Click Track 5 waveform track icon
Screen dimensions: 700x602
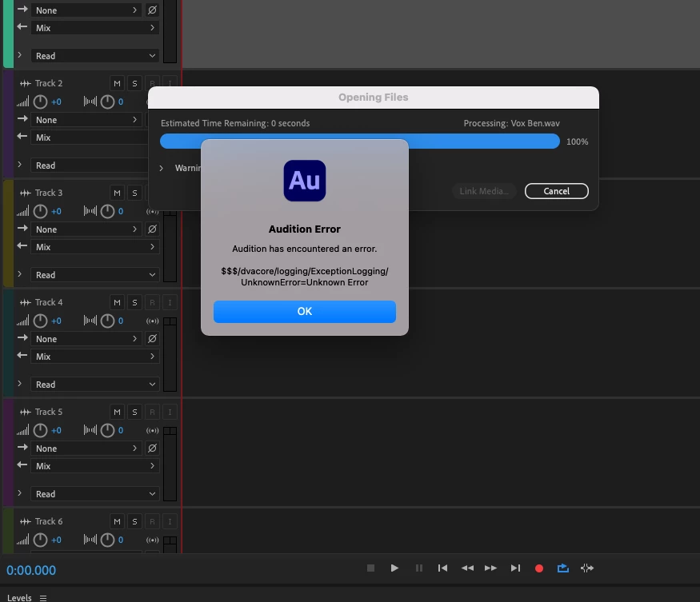click(26, 412)
